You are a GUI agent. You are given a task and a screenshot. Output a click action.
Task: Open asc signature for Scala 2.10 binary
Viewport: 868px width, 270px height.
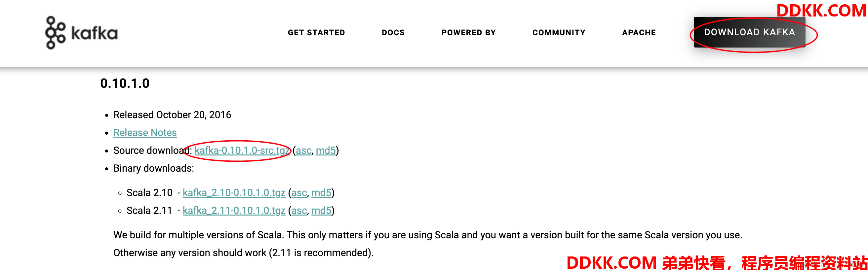(x=299, y=193)
